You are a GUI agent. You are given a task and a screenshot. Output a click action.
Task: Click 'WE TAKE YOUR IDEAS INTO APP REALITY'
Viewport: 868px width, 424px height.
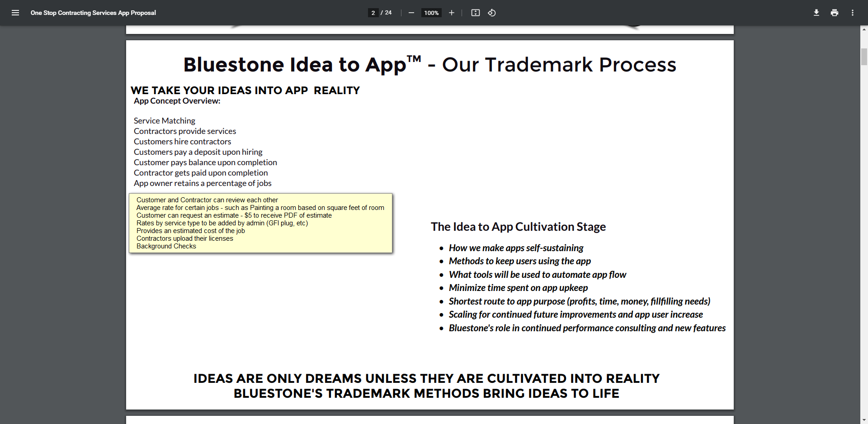pos(245,91)
